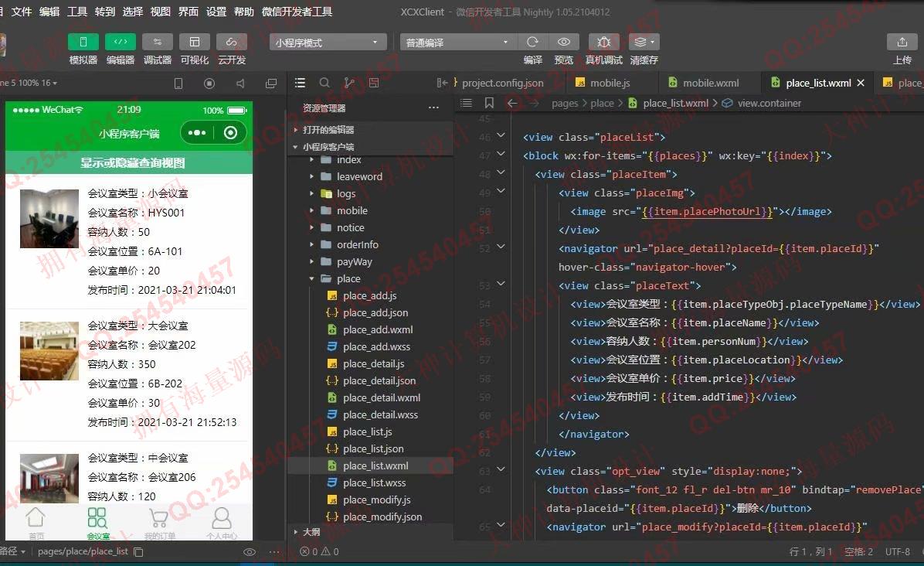Toggle the editor panel button
This screenshot has height=566, width=924.
121,42
